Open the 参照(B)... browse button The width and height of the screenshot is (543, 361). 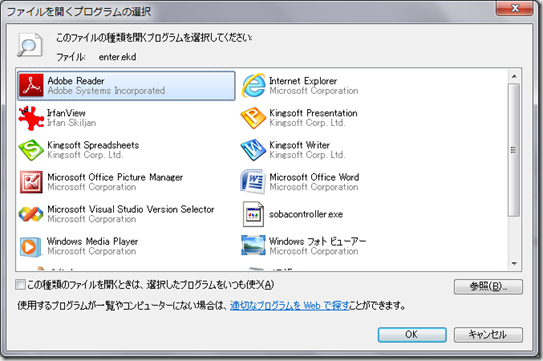tap(488, 287)
